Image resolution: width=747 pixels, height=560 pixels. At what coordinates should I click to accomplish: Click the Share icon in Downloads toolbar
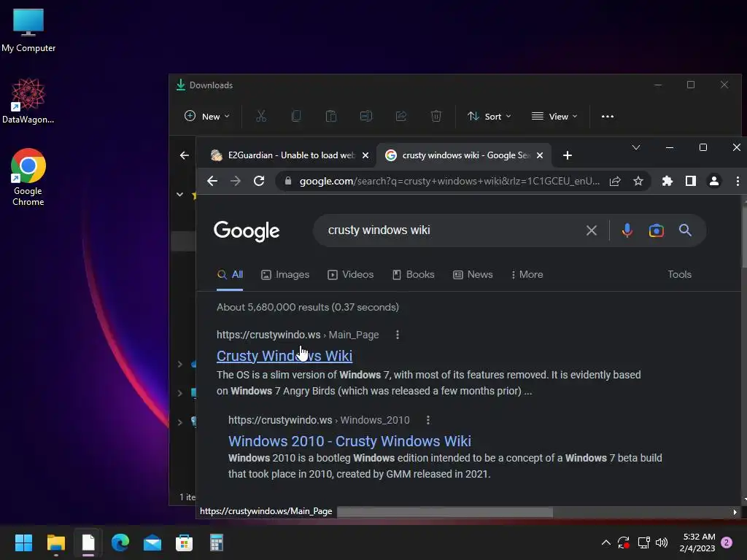[401, 116]
